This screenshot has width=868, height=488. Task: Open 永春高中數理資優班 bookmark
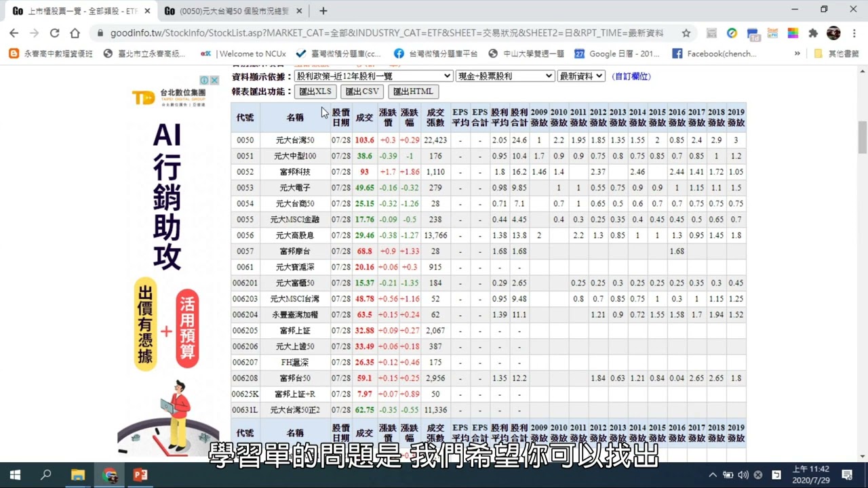point(51,54)
